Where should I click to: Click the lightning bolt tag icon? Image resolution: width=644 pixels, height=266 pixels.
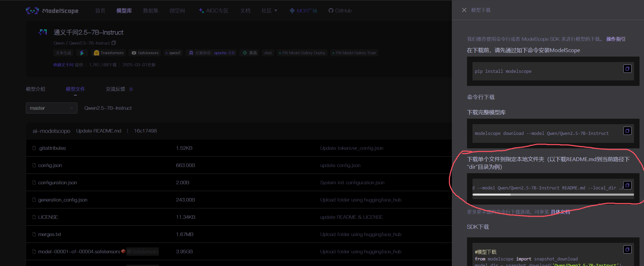pos(82,53)
